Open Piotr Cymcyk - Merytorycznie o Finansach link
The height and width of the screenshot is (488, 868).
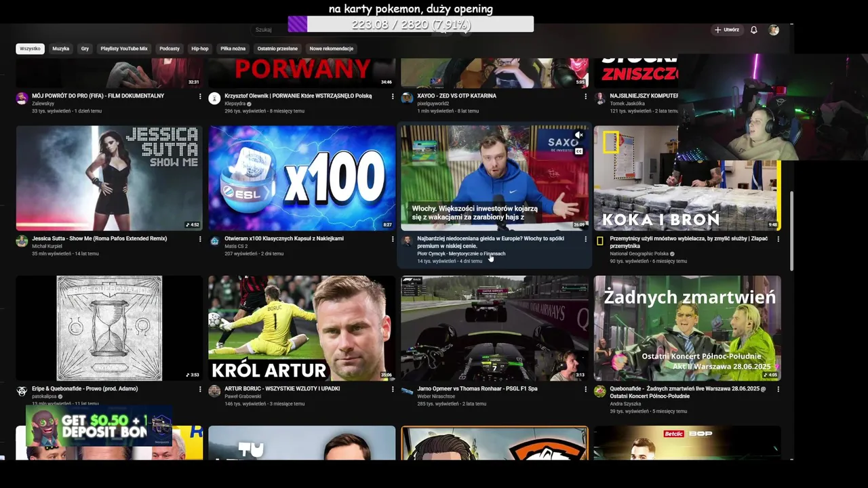point(461,253)
